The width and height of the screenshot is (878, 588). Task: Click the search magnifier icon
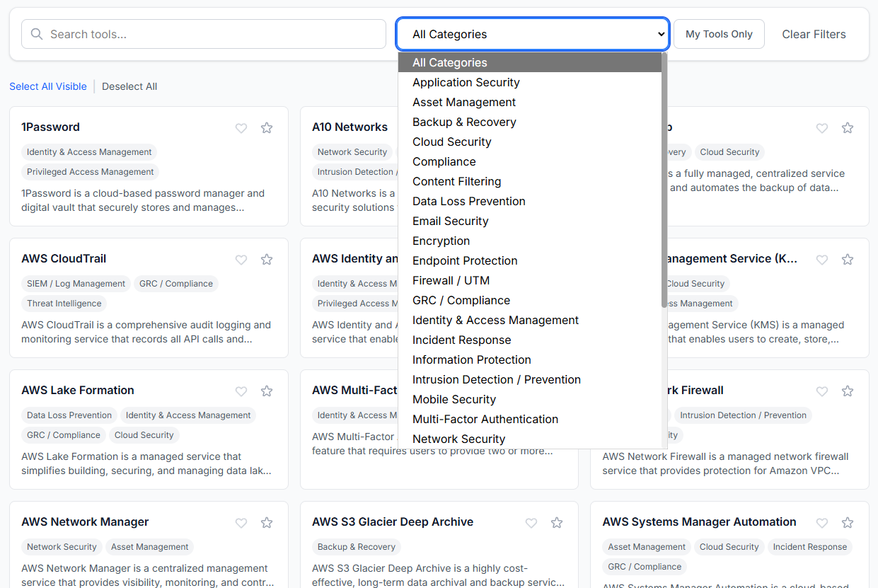coord(37,34)
